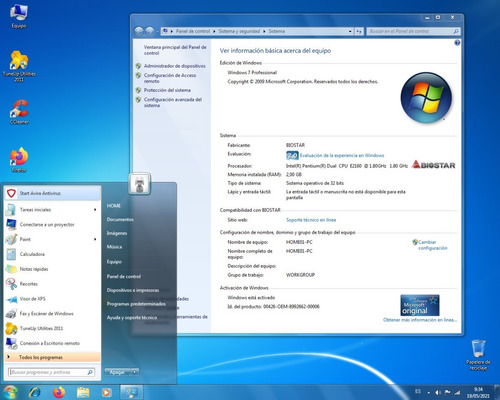500x400 pixels.
Task: Launch CCleaner from the desktop
Action: point(19,112)
